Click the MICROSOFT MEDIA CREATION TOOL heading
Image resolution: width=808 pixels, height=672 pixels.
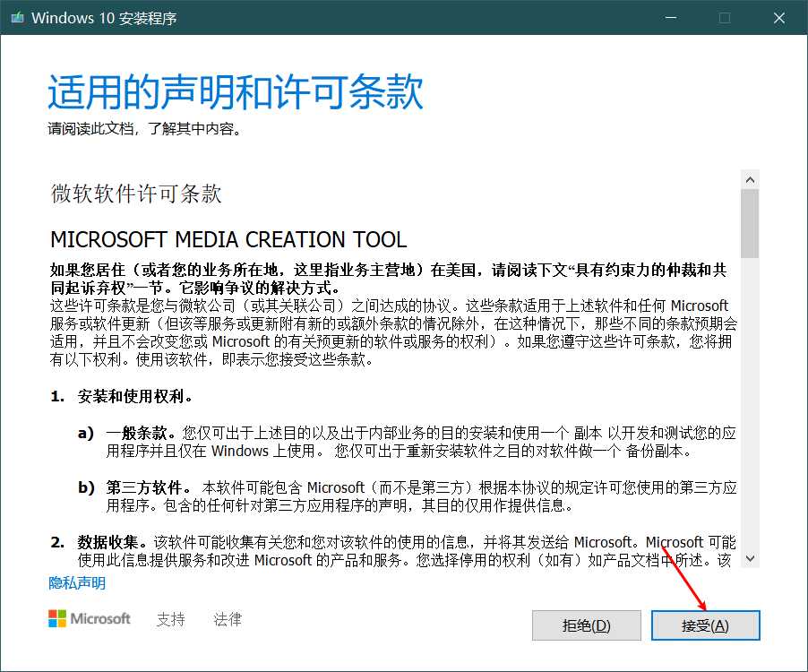pos(228,239)
